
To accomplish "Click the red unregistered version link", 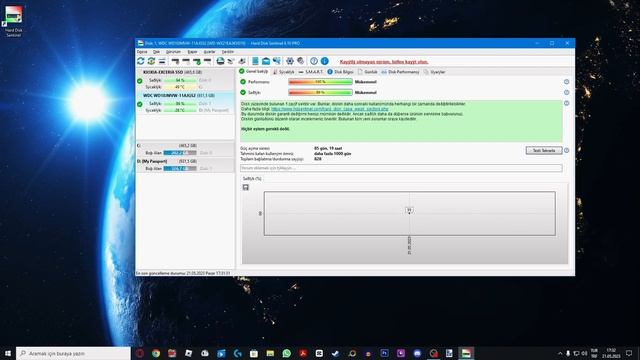I will (384, 62).
